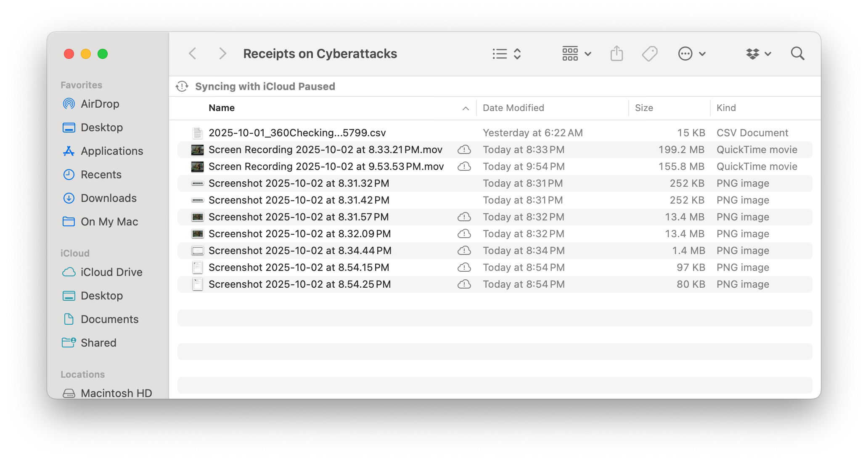
Task: Expand the More Actions ellipsis menu
Action: pos(691,54)
